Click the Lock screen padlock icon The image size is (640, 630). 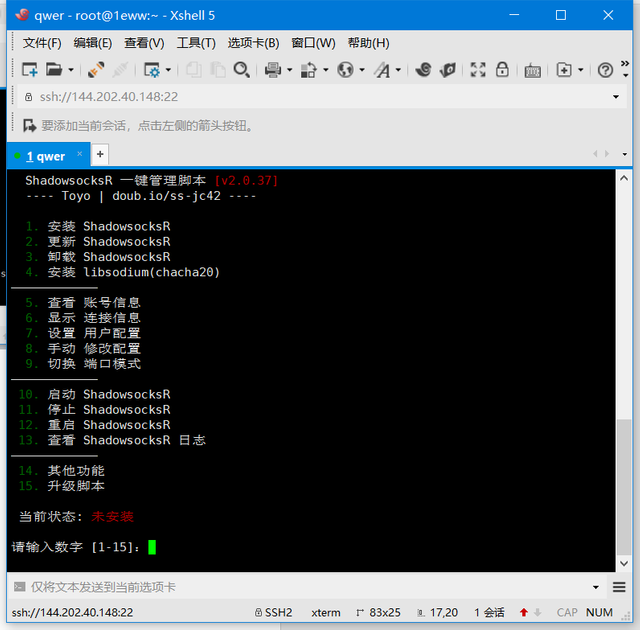502,69
